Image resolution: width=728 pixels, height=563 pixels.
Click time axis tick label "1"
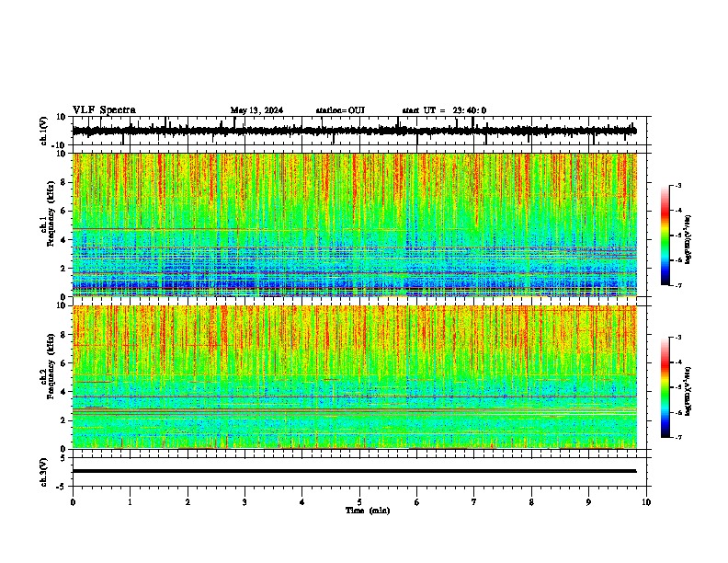click(130, 502)
